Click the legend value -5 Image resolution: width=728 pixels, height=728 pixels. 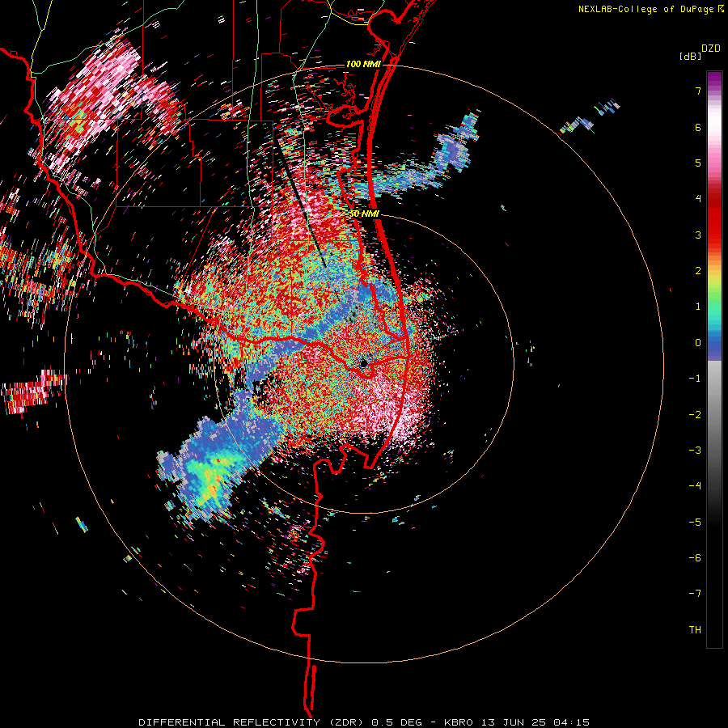tap(695, 523)
